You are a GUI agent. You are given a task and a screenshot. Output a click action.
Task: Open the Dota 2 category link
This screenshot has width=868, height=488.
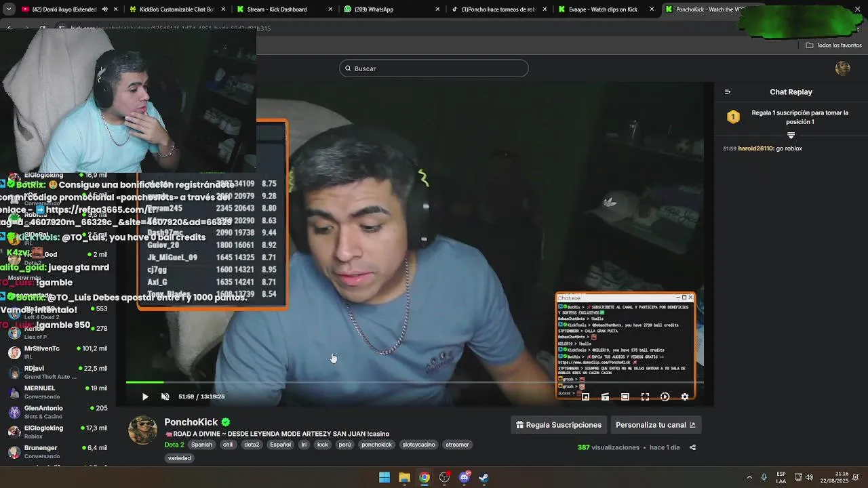[174, 445]
